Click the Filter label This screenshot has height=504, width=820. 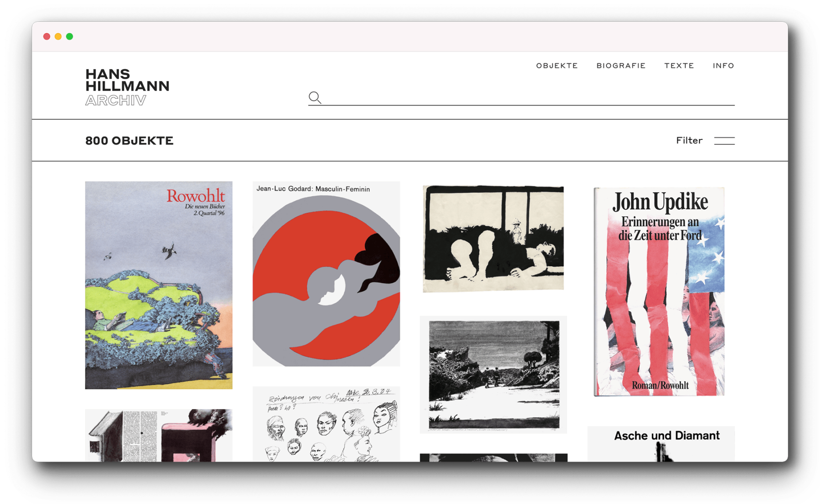coord(689,140)
